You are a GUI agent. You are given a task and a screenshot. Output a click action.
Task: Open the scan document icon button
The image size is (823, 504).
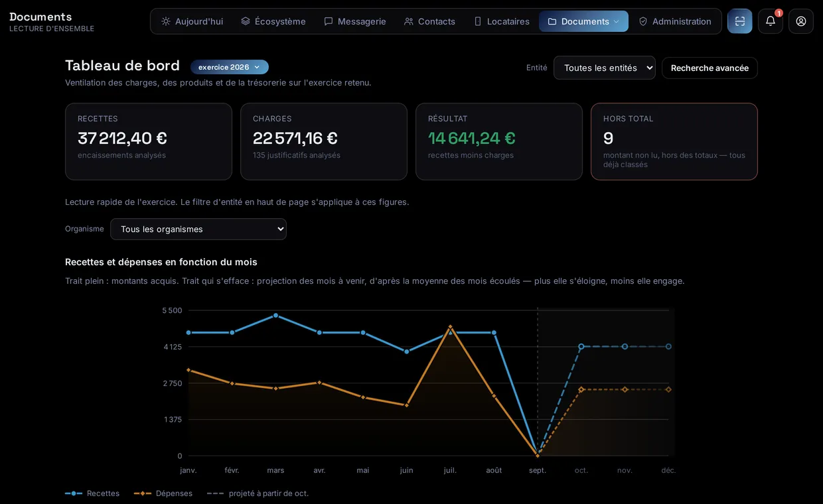[x=740, y=21]
